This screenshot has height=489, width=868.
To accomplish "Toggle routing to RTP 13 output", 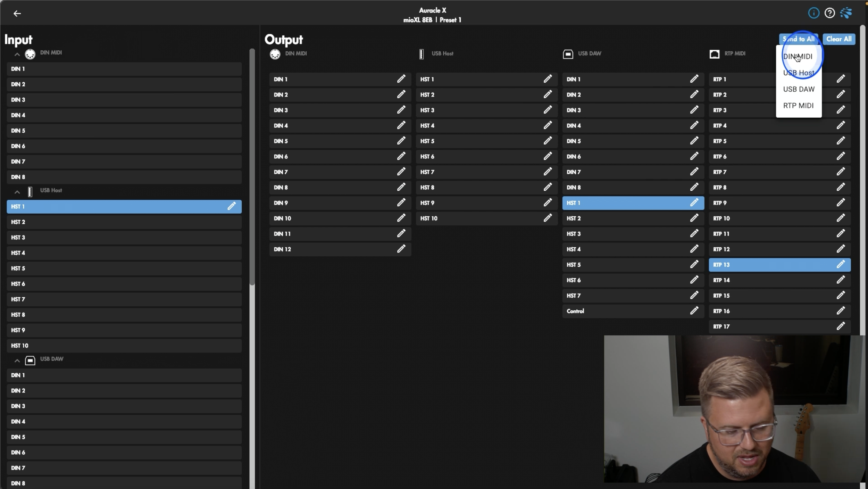I will coord(764,265).
